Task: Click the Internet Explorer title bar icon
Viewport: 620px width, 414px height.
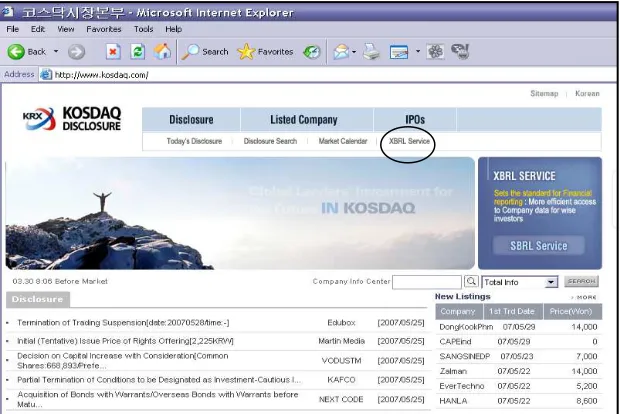Action: 8,12
